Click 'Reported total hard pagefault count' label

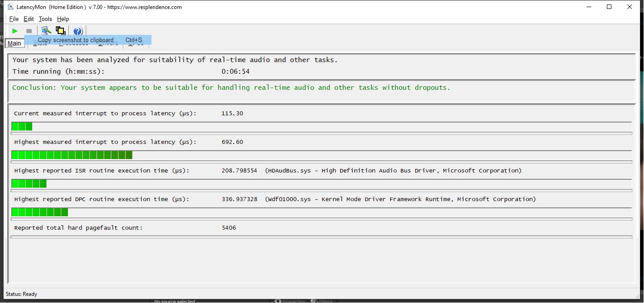point(78,228)
